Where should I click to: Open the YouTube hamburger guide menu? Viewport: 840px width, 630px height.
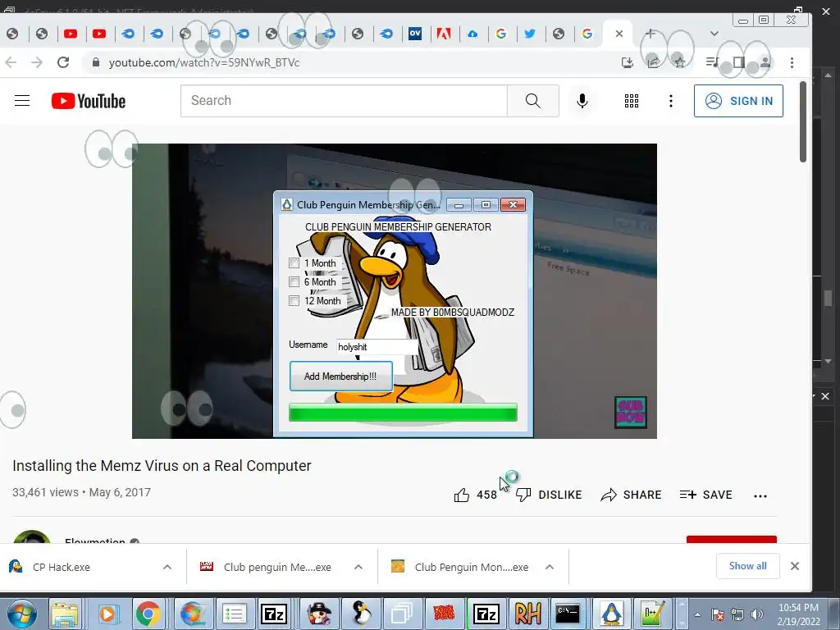click(22, 101)
